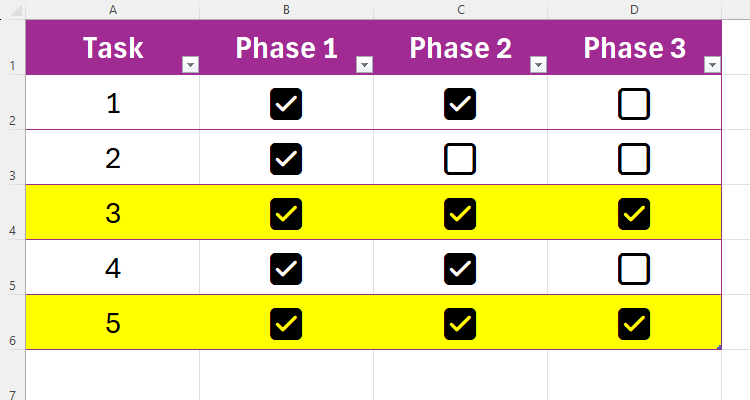Check Phase 3 checkbox for Task 2
The height and width of the screenshot is (400, 750).
click(x=634, y=158)
